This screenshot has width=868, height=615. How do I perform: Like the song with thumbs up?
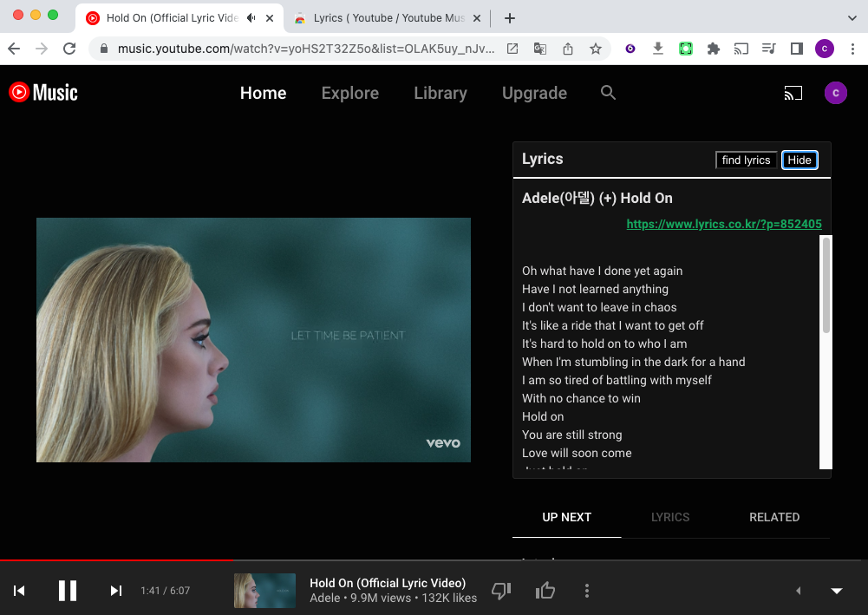pos(545,591)
